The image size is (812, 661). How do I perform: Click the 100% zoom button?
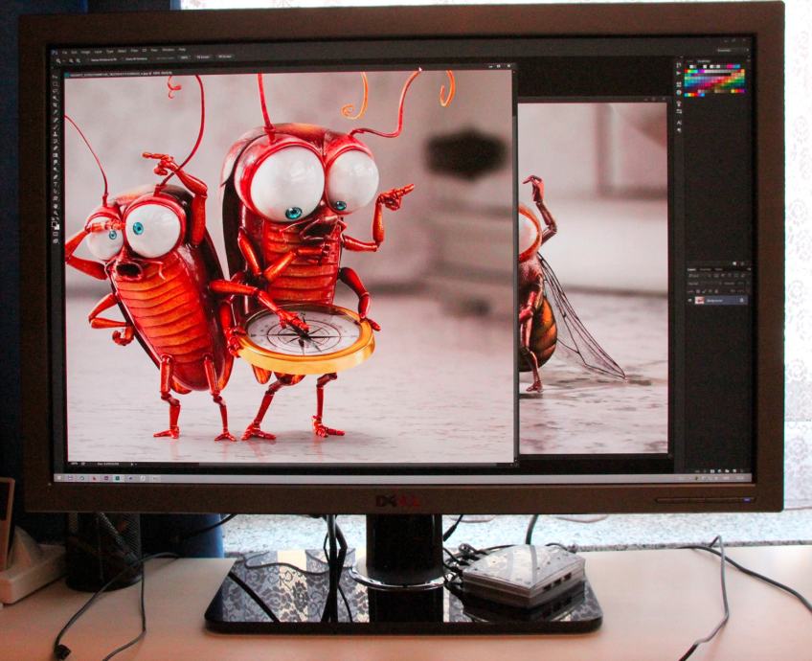(x=184, y=57)
